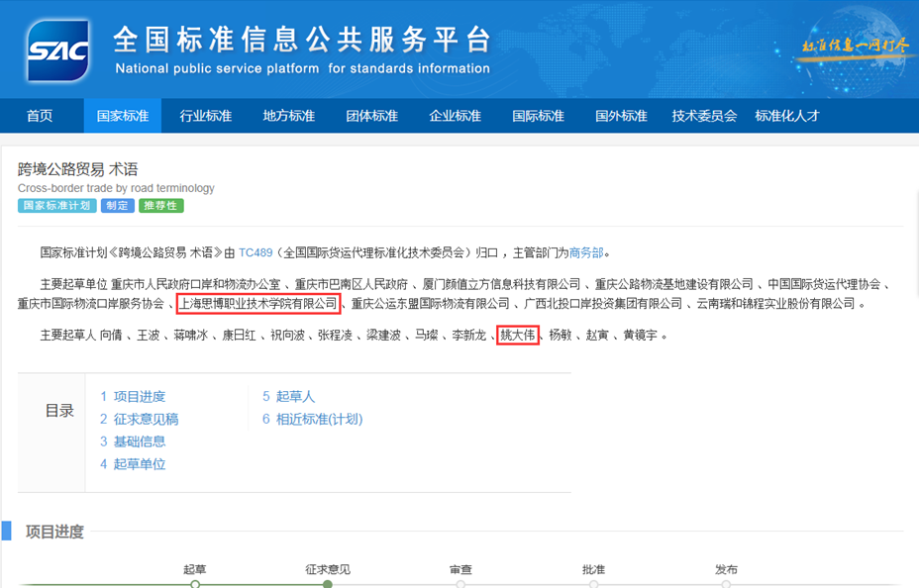The image size is (919, 588).
Task: Select the drafter name 向倩
Action: point(111,335)
